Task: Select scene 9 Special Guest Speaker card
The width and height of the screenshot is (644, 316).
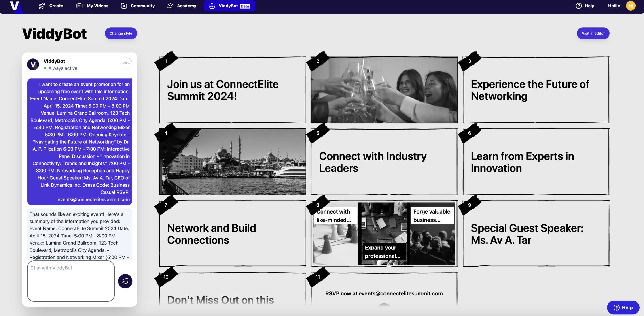Action: [x=536, y=234]
